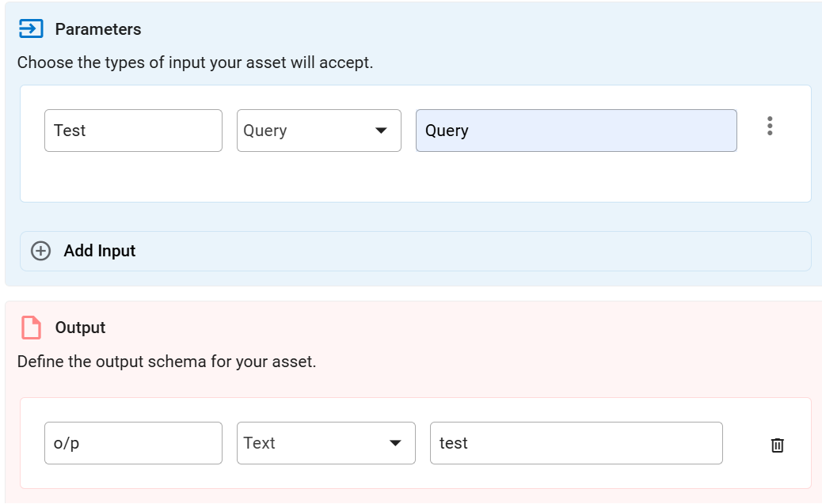Select the Output section heading

click(80, 328)
